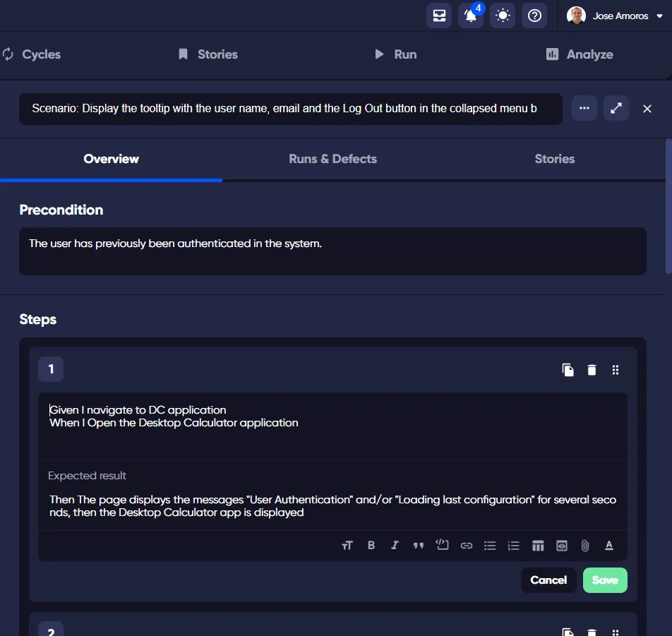Switch to the Runs & Defects tab
The image size is (672, 636).
[x=333, y=159]
